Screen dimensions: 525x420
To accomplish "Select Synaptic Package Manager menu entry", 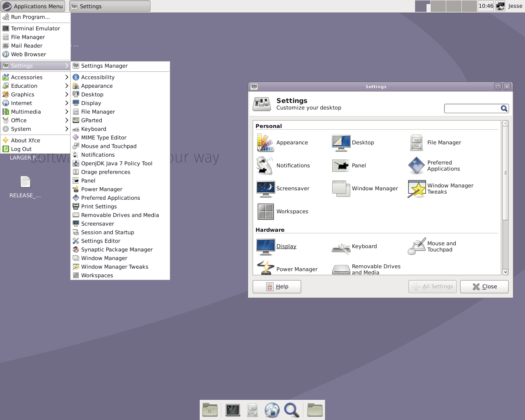I will [120, 249].
